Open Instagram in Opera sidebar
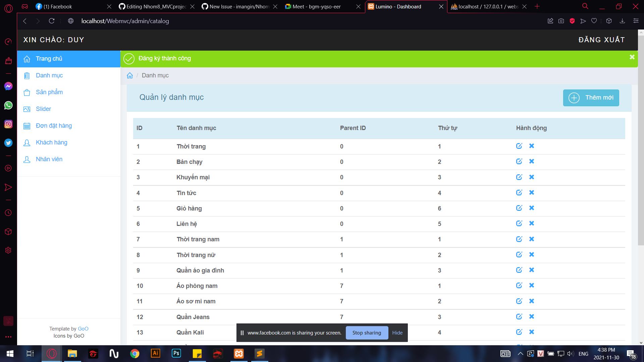Viewport: 644px width, 362px height. [8, 124]
